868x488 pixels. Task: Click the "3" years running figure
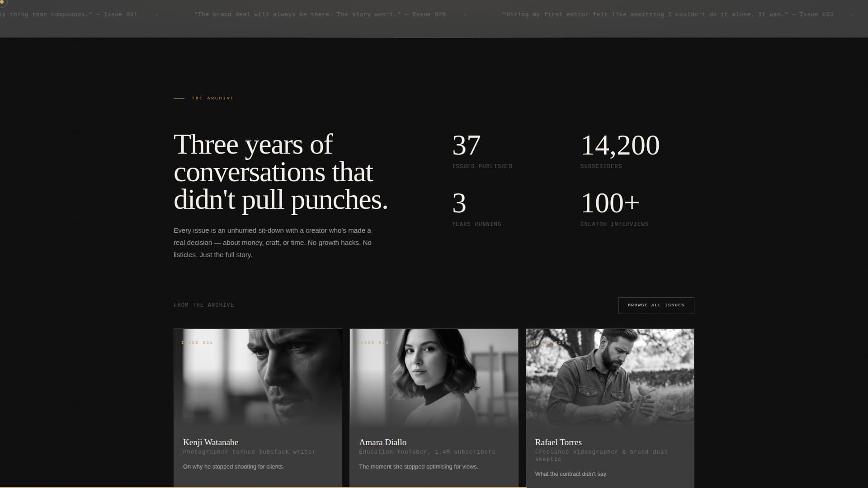point(459,203)
